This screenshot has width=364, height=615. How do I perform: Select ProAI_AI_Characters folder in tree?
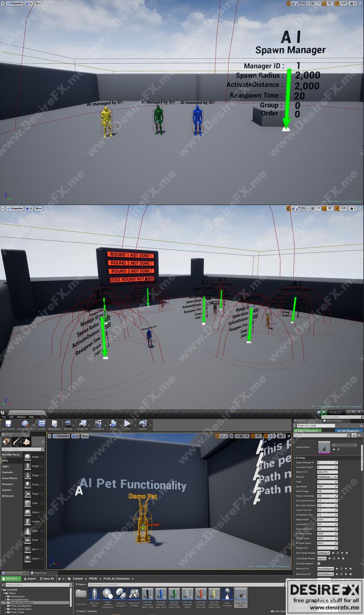tap(21, 602)
